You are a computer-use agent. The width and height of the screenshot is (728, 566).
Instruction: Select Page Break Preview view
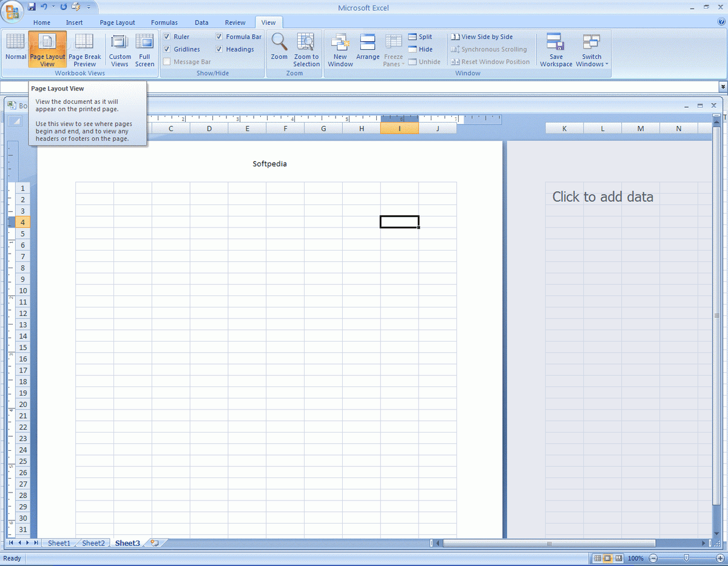click(x=84, y=49)
